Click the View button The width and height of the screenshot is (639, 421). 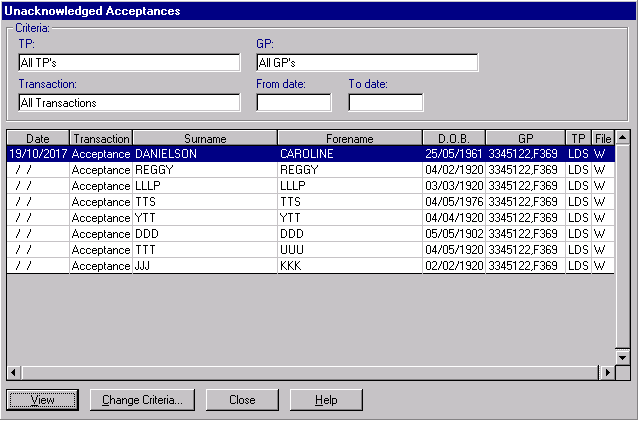[43, 400]
